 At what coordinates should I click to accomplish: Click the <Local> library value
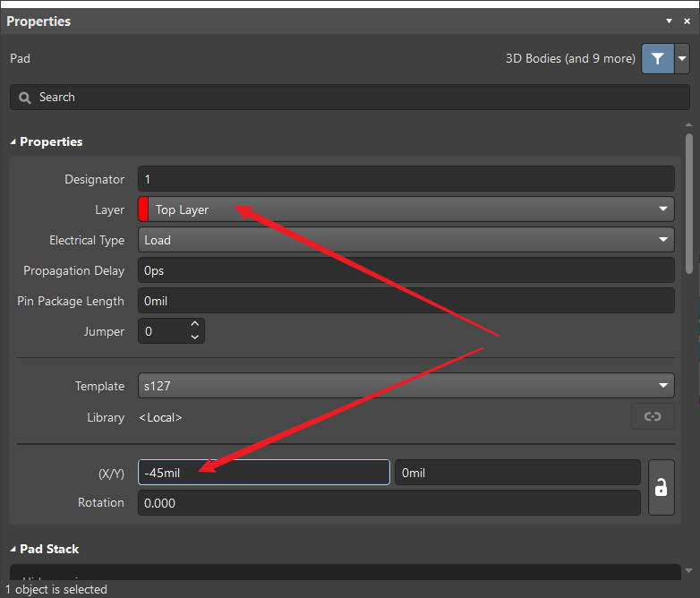click(x=160, y=417)
